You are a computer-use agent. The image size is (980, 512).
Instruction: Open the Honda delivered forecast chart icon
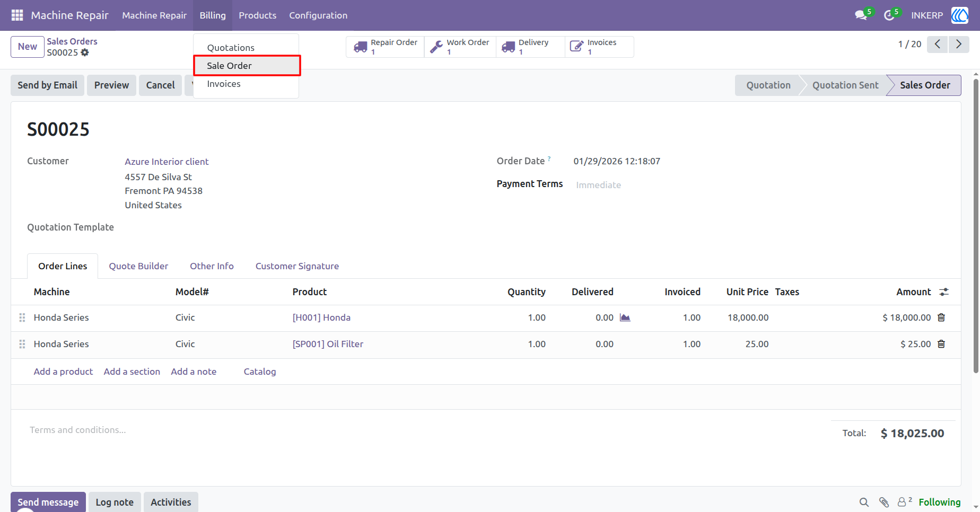pyautogui.click(x=625, y=317)
